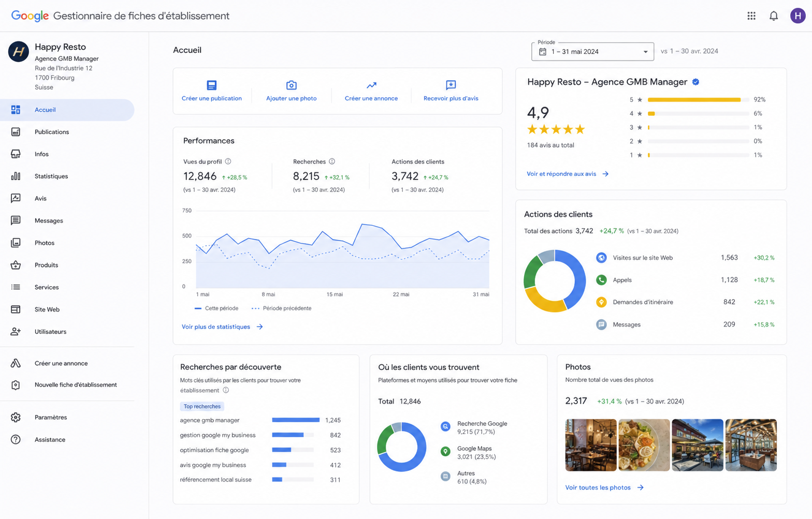
Task: Click Voir toutes les photos link
Action: [x=604, y=487]
